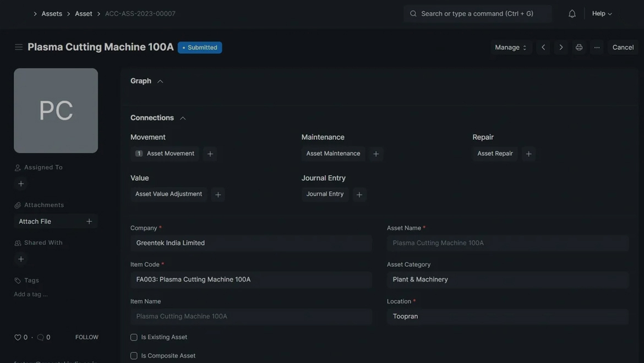Add new Asset Repair with plus
The height and width of the screenshot is (363, 644).
528,154
